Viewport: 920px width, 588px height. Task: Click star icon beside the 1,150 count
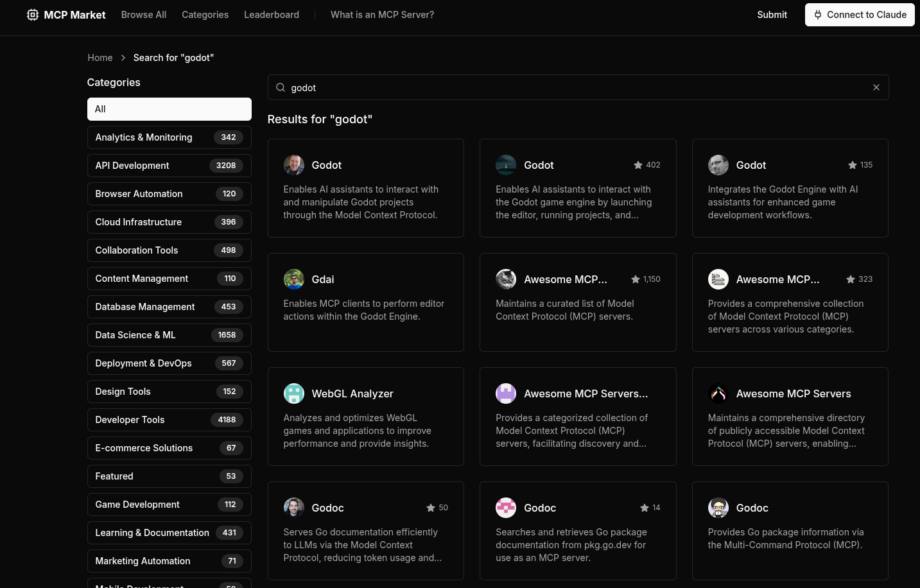click(x=636, y=279)
